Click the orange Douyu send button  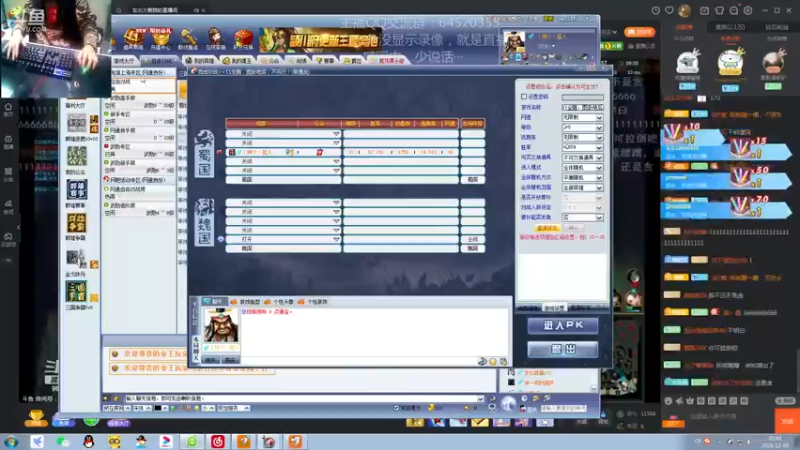(787, 421)
